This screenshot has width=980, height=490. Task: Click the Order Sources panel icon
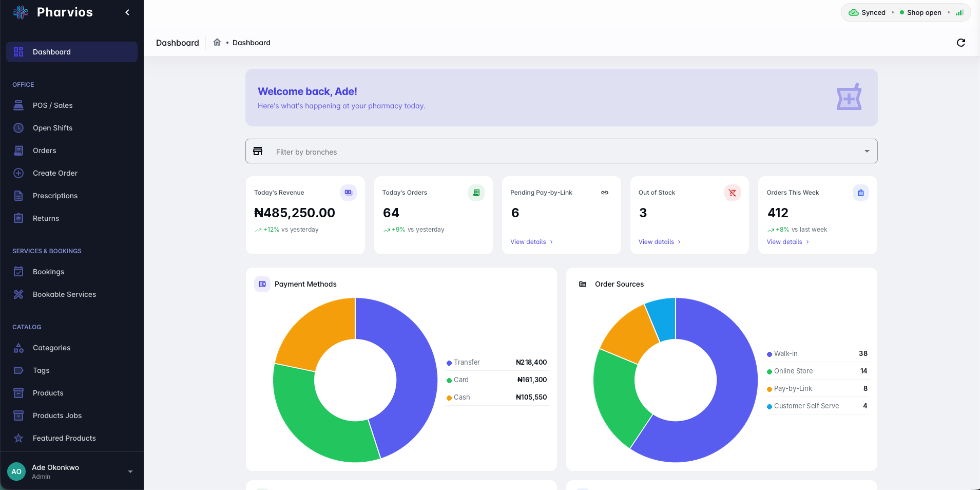click(x=583, y=284)
